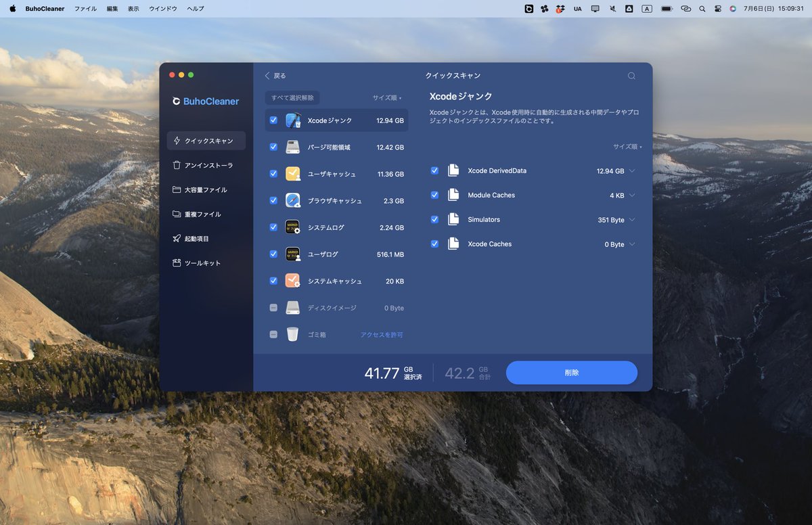Expand the Xcode Caches row chevron
This screenshot has width=812, height=525.
pyautogui.click(x=632, y=244)
